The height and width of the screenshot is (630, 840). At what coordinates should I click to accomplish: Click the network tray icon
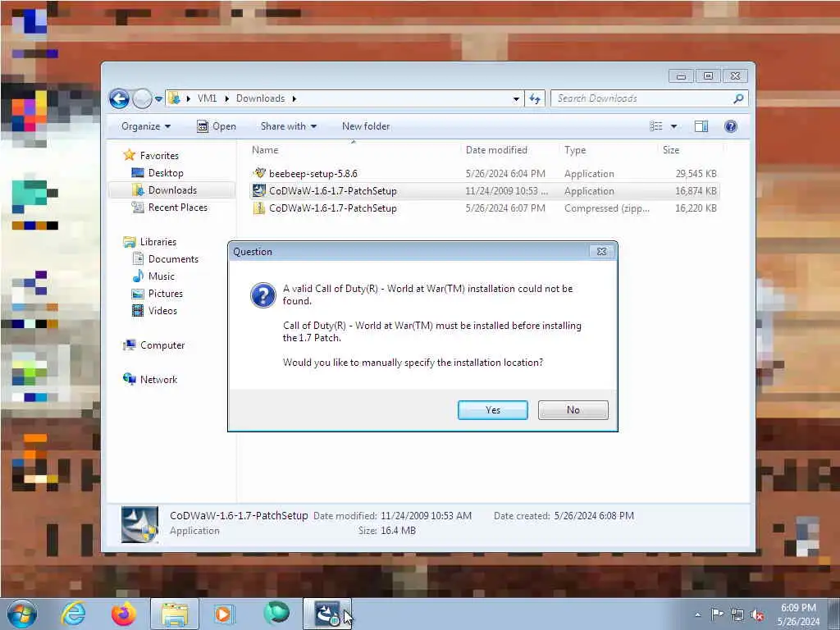pos(737,614)
